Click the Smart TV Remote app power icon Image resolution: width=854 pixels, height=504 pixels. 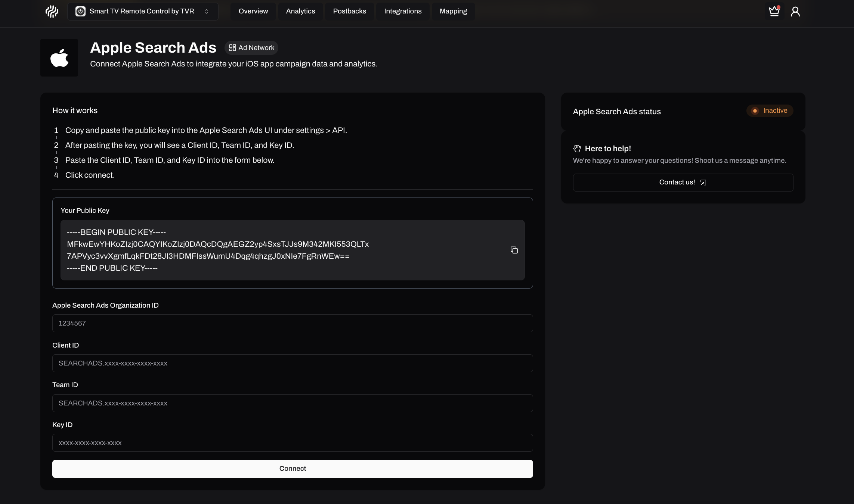click(80, 11)
